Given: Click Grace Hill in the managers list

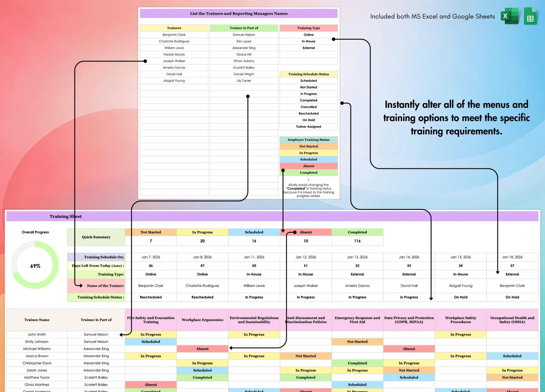Looking at the screenshot, I should click(244, 54).
